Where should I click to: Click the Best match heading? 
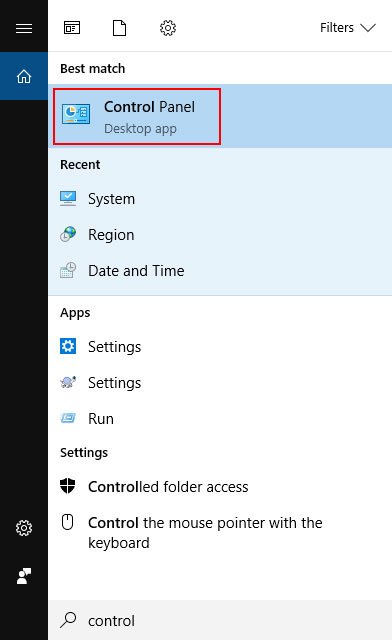click(x=93, y=69)
